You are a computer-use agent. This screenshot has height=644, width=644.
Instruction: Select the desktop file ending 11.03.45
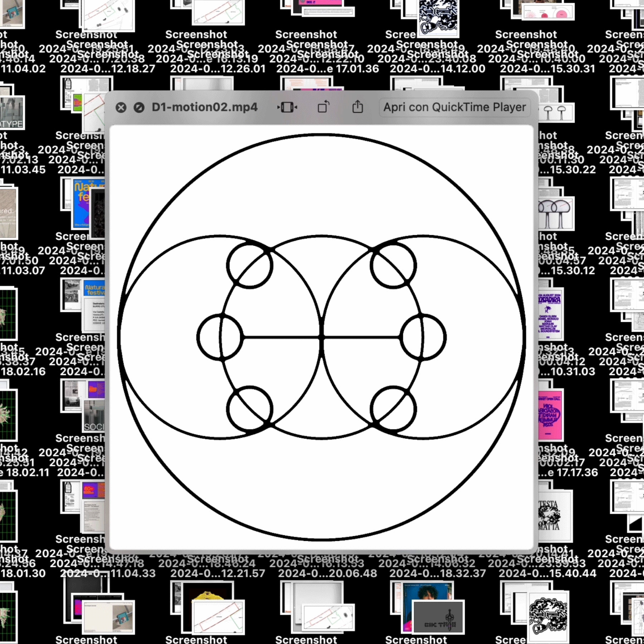(23, 170)
